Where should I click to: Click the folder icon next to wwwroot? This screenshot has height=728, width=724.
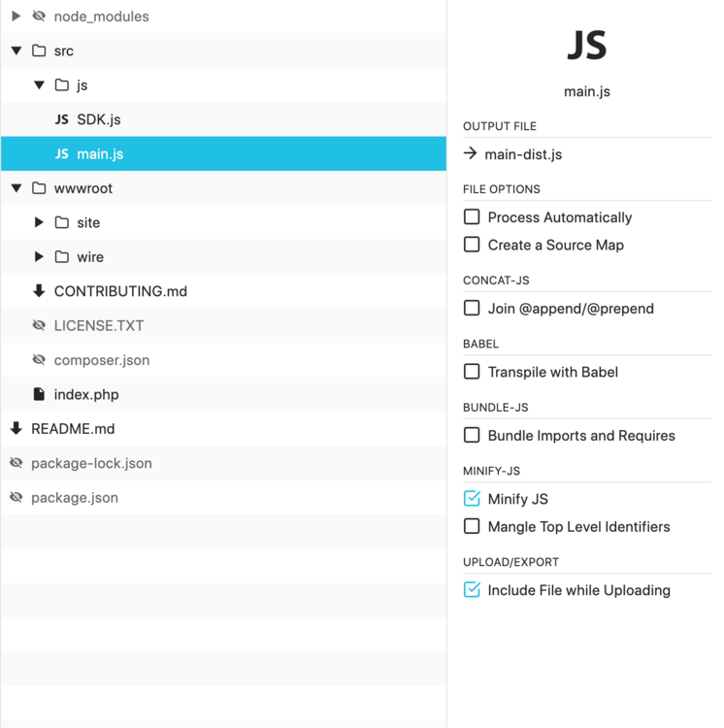click(x=39, y=188)
